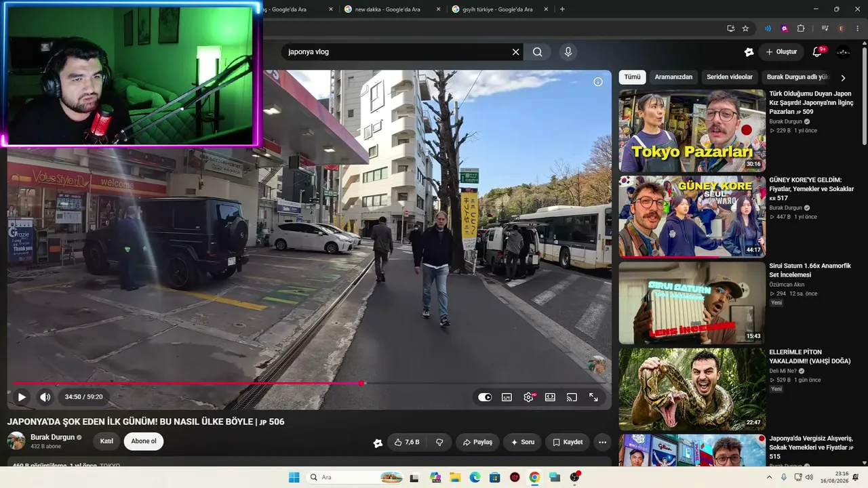Open Microsoft Edge from taskbar

coord(475,477)
